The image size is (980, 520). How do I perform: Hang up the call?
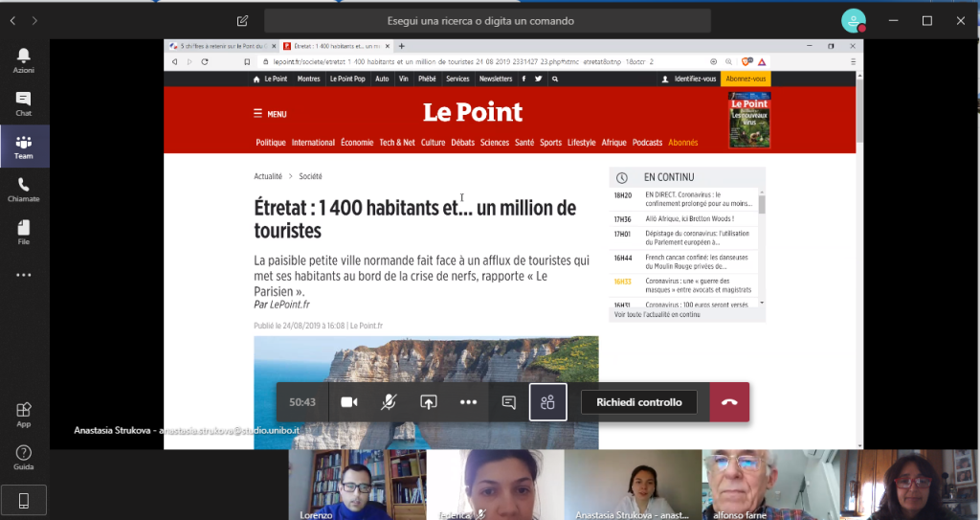729,402
